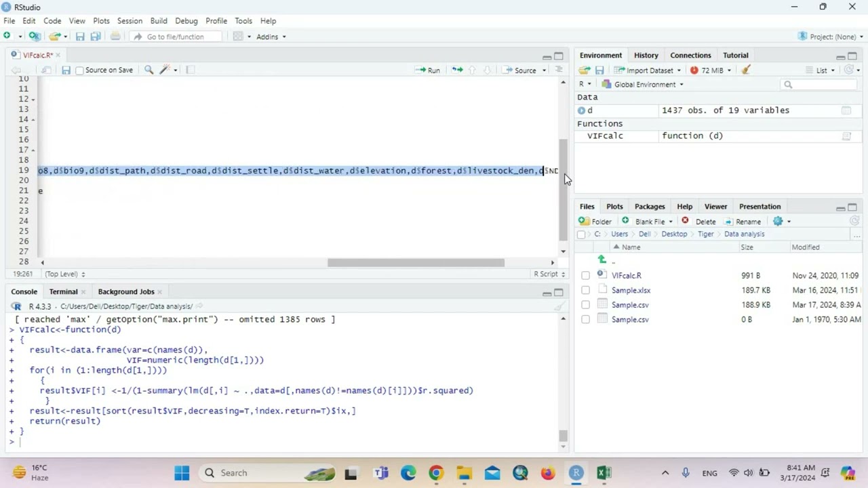Viewport: 868px width, 488px height.
Task: Load workspace in Environment pane
Action: [x=585, y=70]
